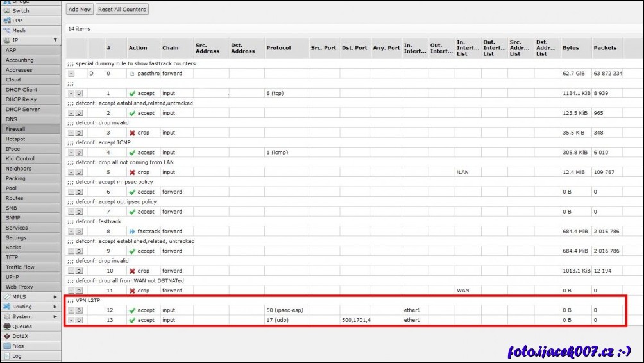Click the fasttrack action icon on rule 8
This screenshot has height=363, width=644.
(132, 232)
